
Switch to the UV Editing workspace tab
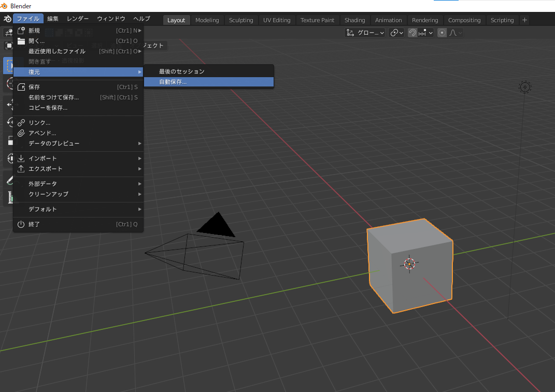click(277, 20)
